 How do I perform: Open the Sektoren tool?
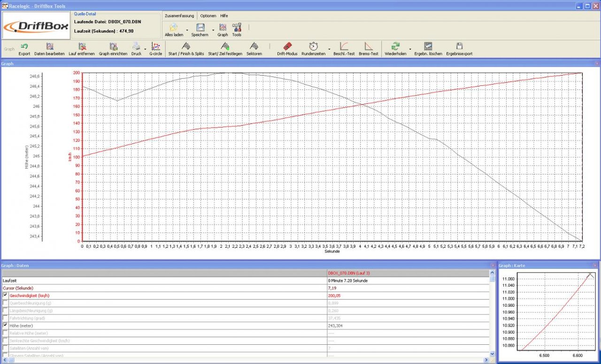tap(254, 46)
